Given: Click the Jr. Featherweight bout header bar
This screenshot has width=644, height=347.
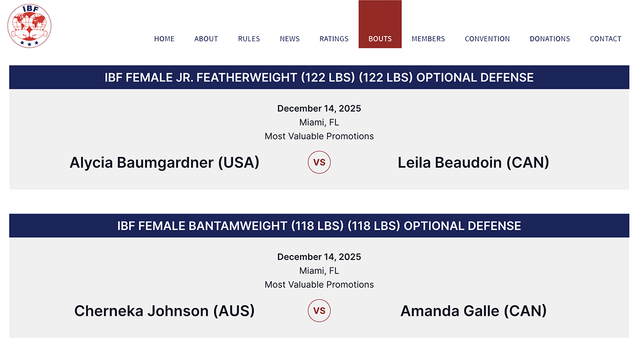Looking at the screenshot, I should pos(319,77).
